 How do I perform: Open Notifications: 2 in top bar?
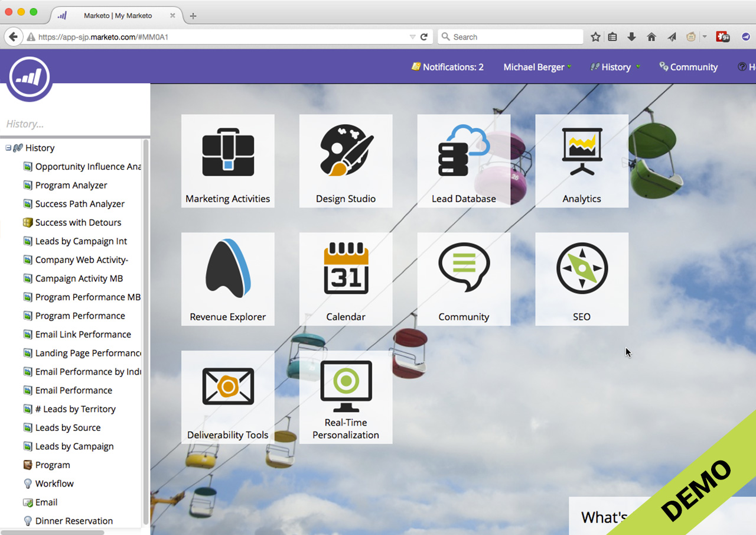tap(448, 67)
